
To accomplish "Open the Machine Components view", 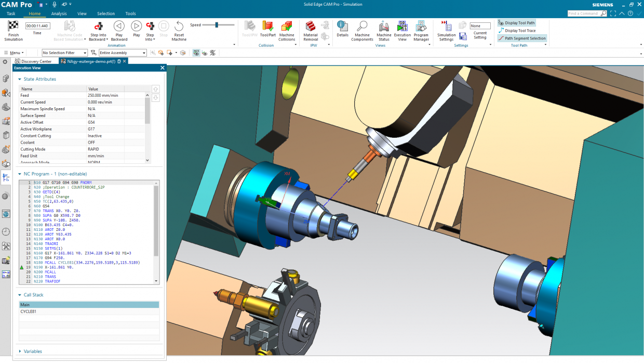I will pos(362,27).
